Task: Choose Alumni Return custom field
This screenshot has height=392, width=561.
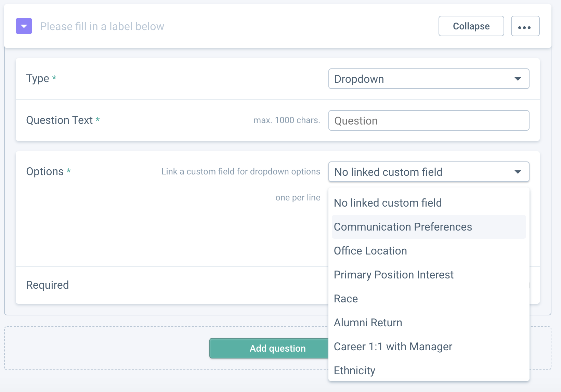Action: pyautogui.click(x=429, y=323)
